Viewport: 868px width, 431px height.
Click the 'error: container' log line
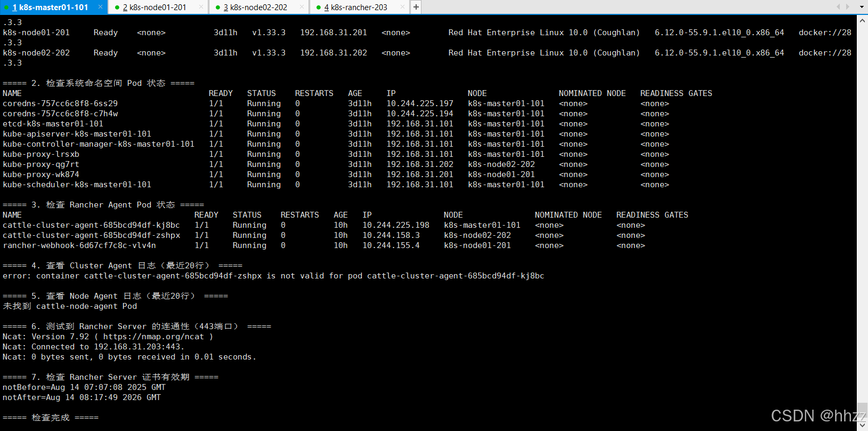(x=273, y=276)
